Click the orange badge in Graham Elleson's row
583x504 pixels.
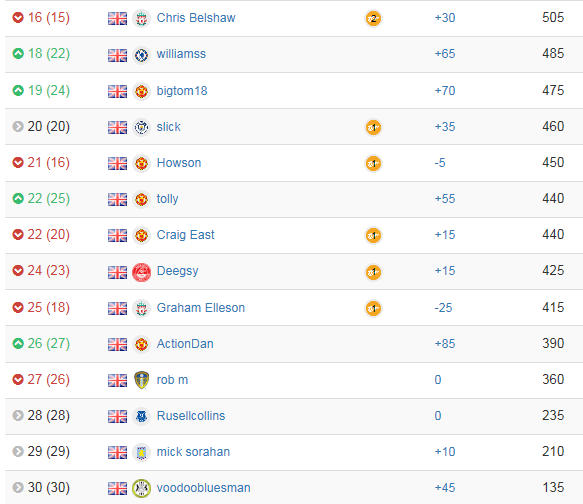coord(373,308)
